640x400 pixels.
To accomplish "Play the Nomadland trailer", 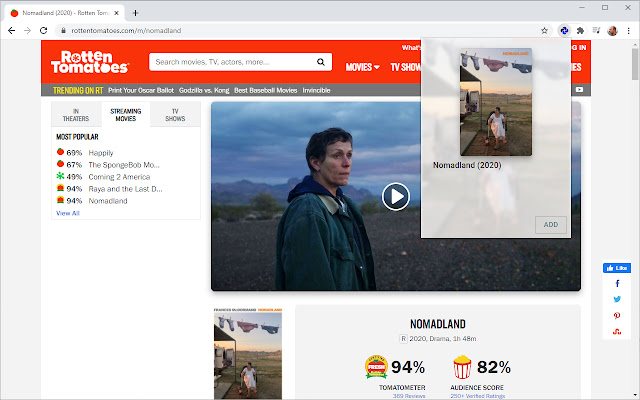I will coord(396,197).
